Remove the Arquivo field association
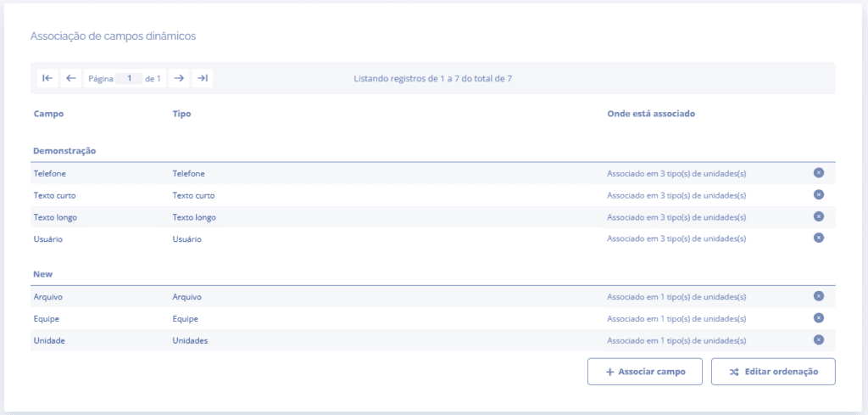 819,296
